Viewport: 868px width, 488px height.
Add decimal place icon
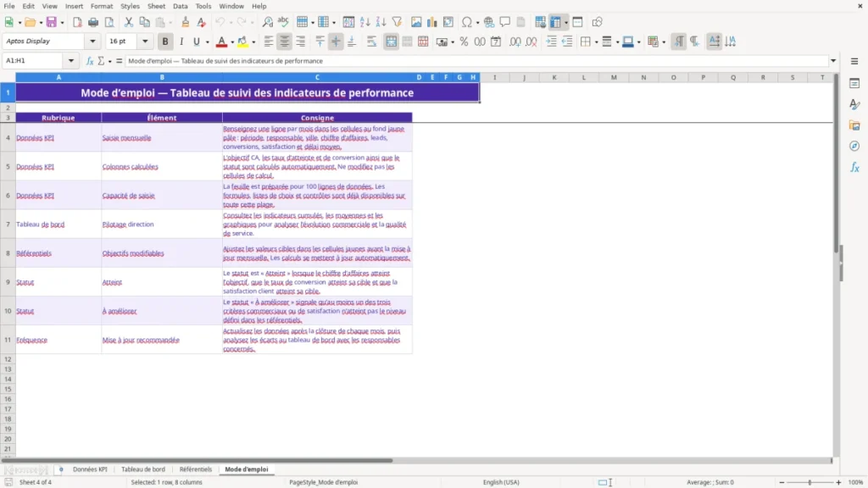click(x=515, y=42)
